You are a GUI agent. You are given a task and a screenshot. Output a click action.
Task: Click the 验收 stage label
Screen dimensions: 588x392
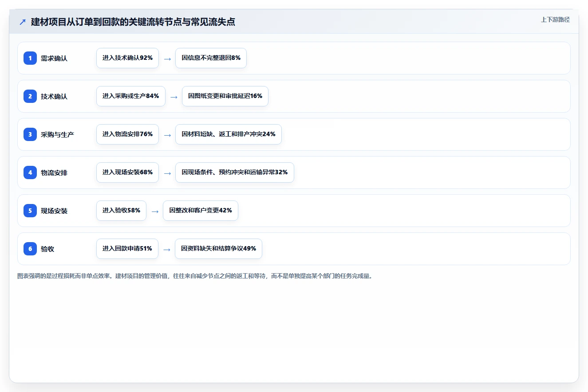tap(47, 249)
